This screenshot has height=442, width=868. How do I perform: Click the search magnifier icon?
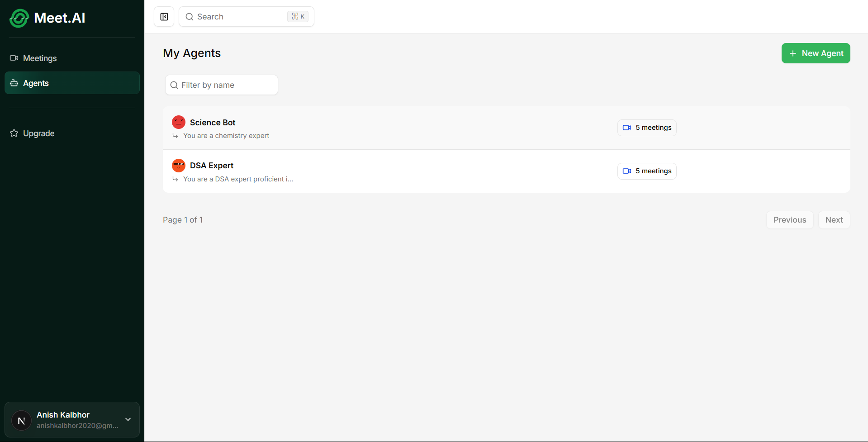point(190,16)
